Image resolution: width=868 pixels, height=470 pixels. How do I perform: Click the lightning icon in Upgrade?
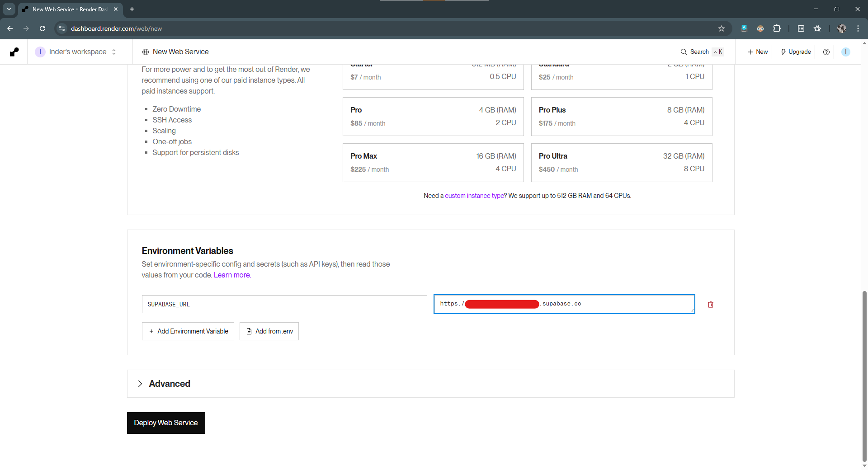pos(783,52)
